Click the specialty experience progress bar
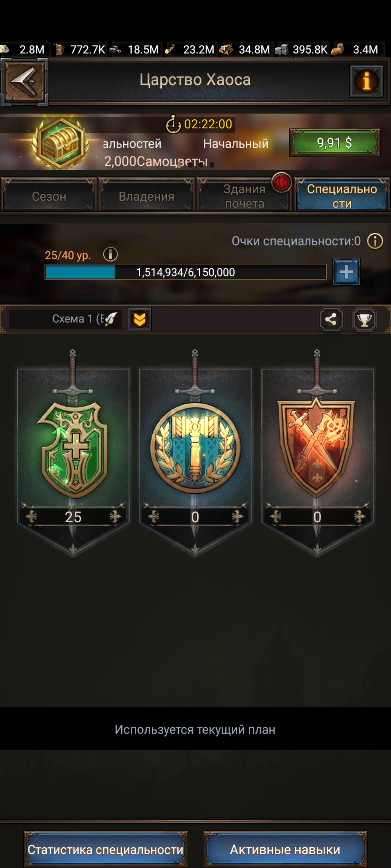The width and height of the screenshot is (391, 868). [x=186, y=272]
